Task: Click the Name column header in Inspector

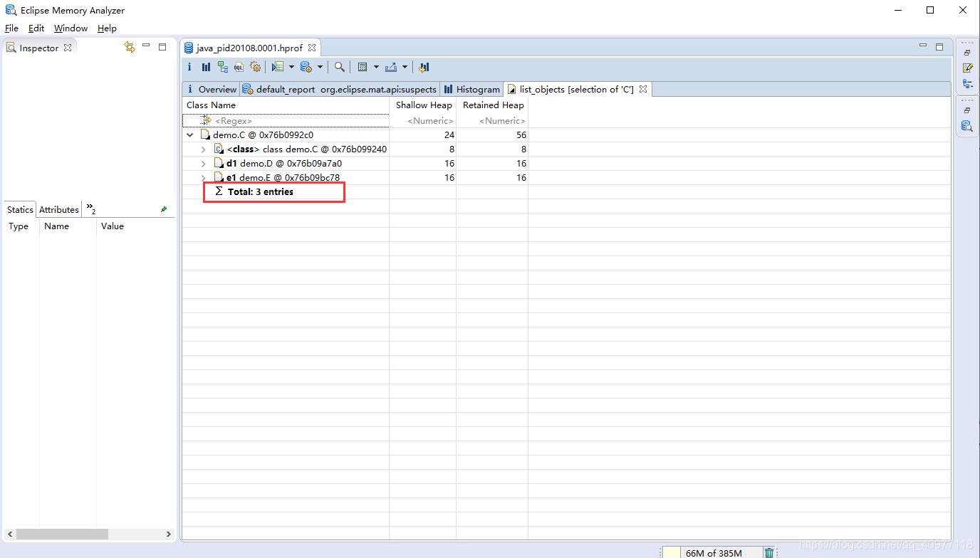Action: point(68,226)
